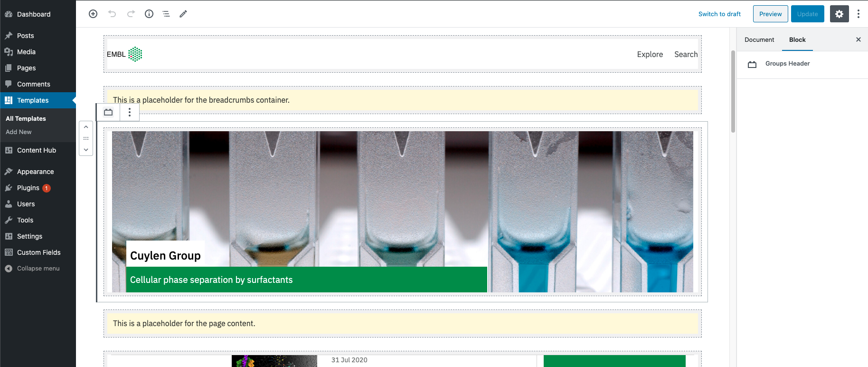Click block drag handle dots
868x367 pixels.
pos(86,138)
